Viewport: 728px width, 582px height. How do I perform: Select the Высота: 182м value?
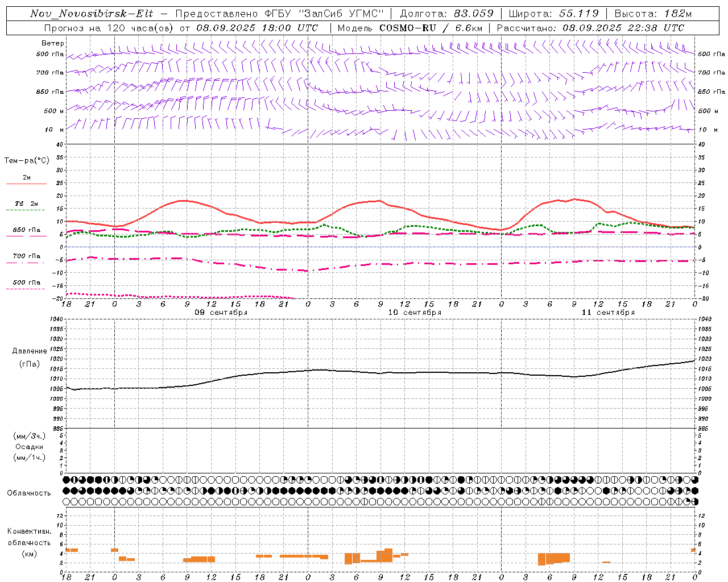pyautogui.click(x=653, y=14)
